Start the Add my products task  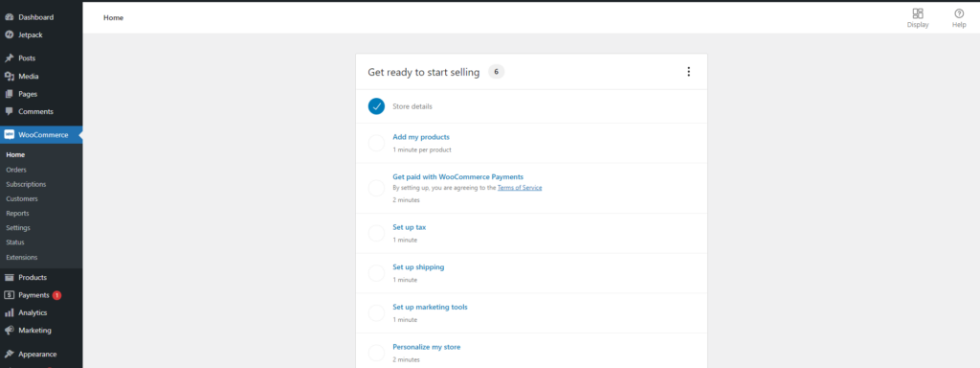pos(421,137)
